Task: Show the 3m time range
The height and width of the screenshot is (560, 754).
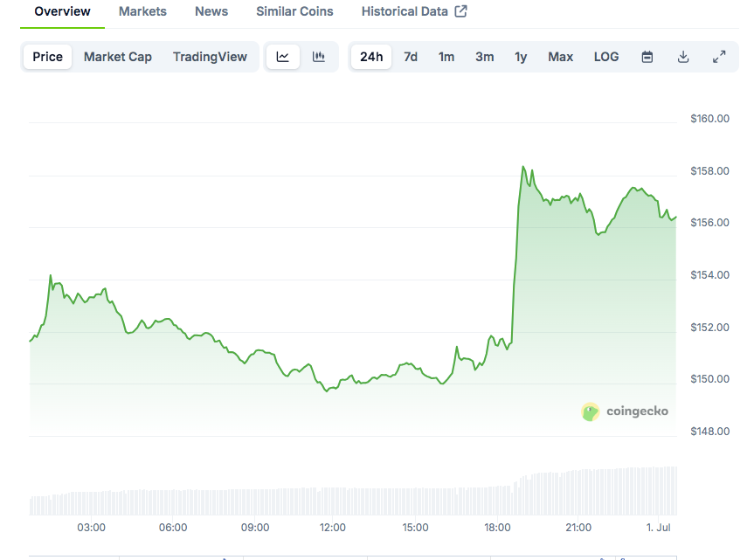Action: click(484, 57)
